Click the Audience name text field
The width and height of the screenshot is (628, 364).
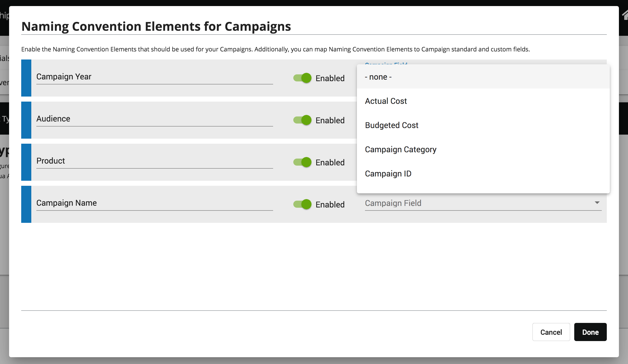pyautogui.click(x=154, y=119)
